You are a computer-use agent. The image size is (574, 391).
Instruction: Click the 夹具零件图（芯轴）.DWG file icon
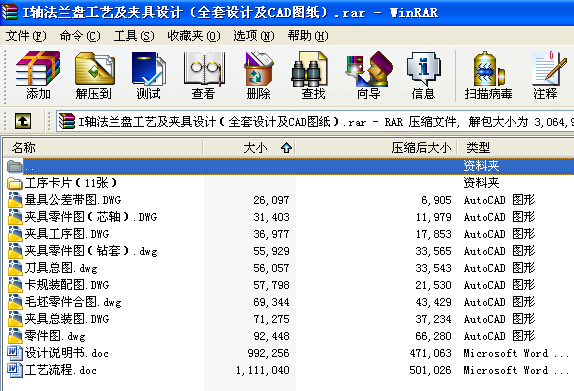(15, 217)
